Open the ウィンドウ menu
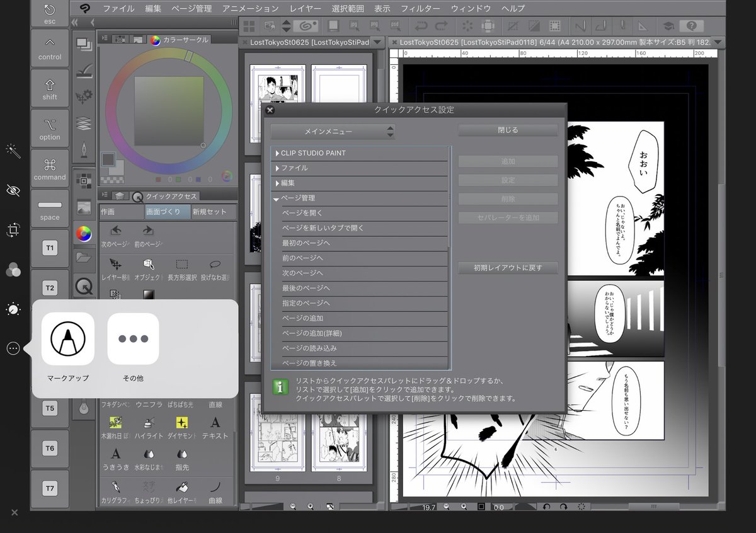Viewport: 756px width, 533px height. pyautogui.click(x=471, y=9)
